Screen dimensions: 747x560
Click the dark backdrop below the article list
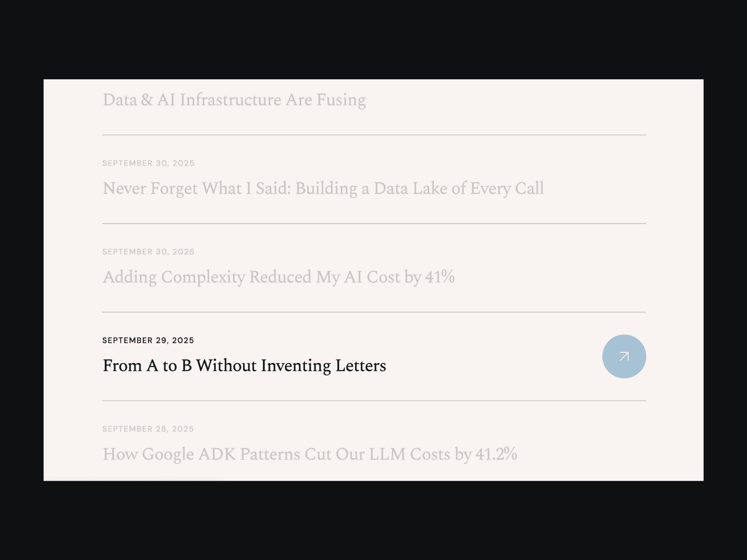(x=373, y=520)
